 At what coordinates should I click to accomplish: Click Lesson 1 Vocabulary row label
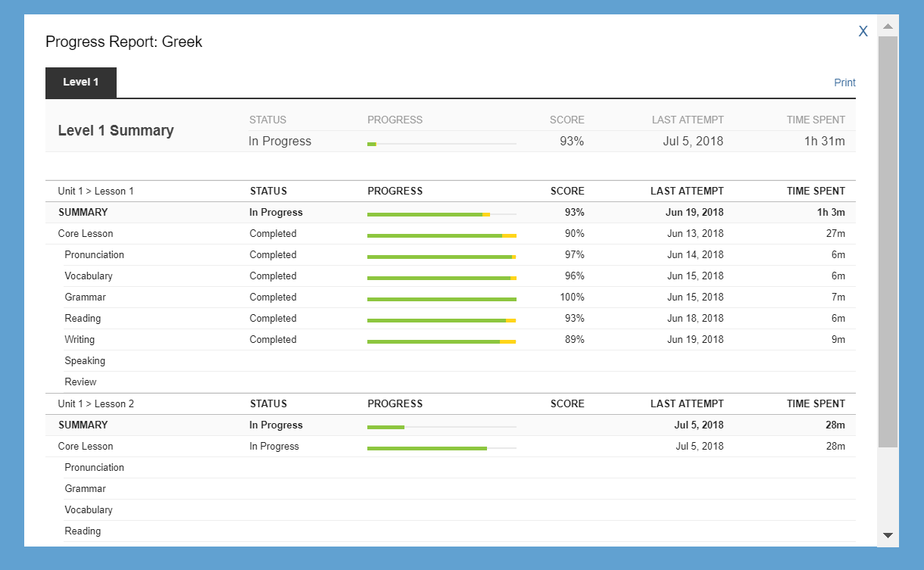coord(89,276)
